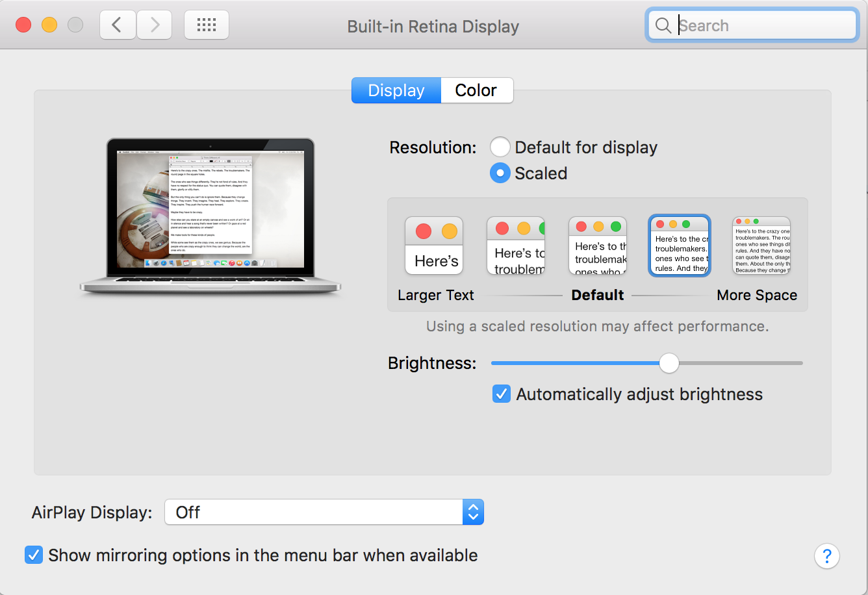The width and height of the screenshot is (868, 595).
Task: Click the Brightness slider knob
Action: [x=669, y=363]
